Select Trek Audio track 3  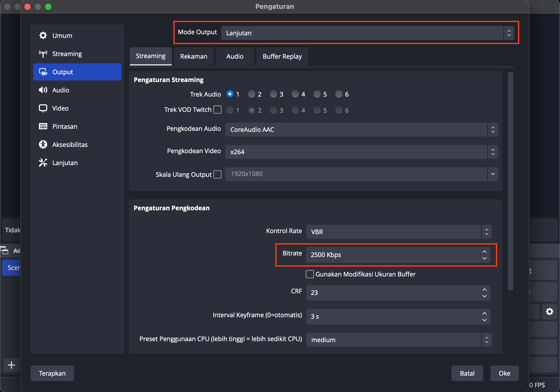pos(273,94)
